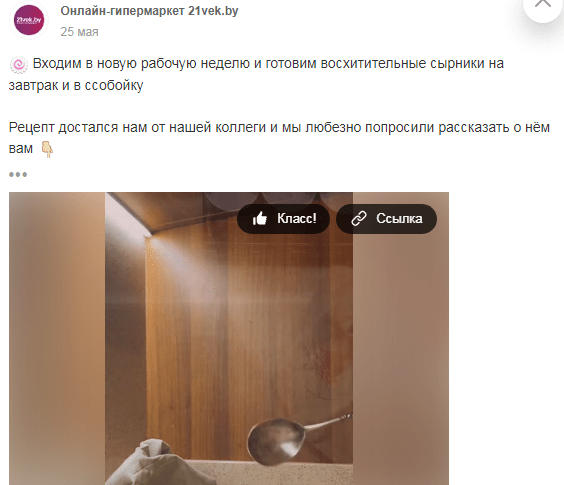Open the Онлайн-гипермаркет 21vek.by group page
Screen dimensions: 564x485
(x=149, y=11)
